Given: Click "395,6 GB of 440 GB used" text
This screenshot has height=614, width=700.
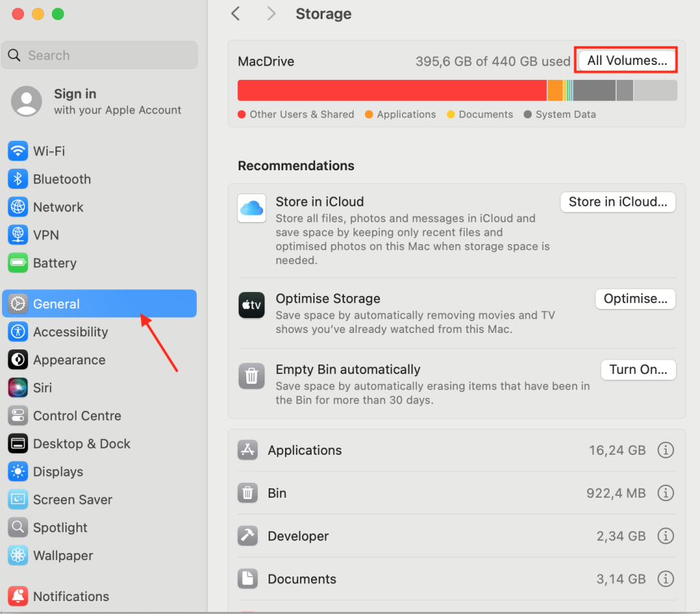Looking at the screenshot, I should pos(493,61).
